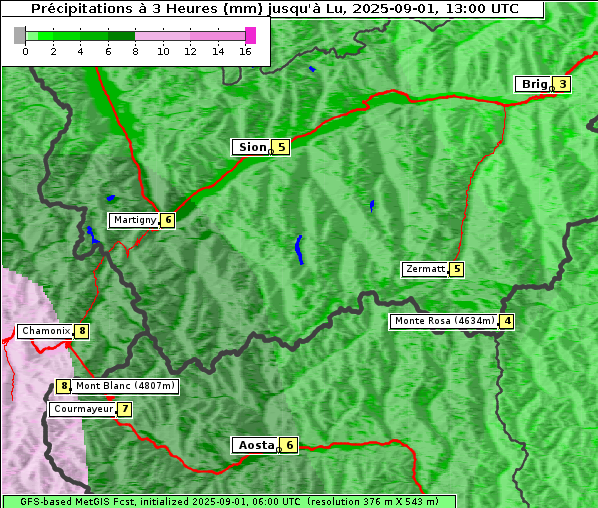Click the Sion city label
The image size is (598, 508).
click(x=252, y=147)
